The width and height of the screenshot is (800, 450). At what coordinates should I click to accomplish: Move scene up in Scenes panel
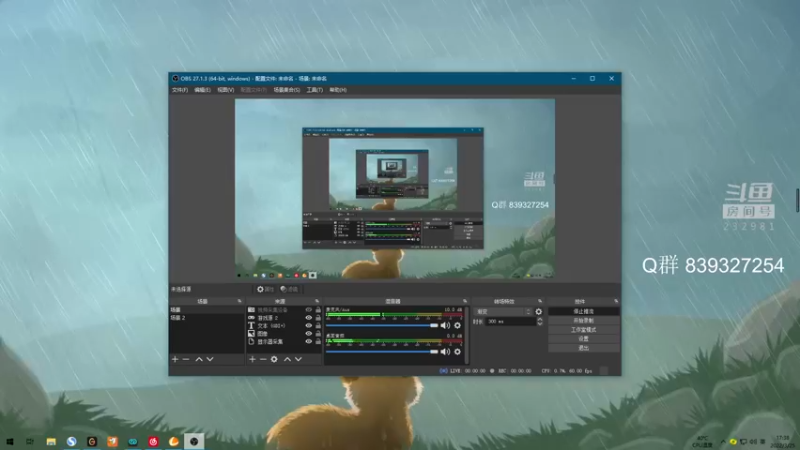[x=199, y=360]
